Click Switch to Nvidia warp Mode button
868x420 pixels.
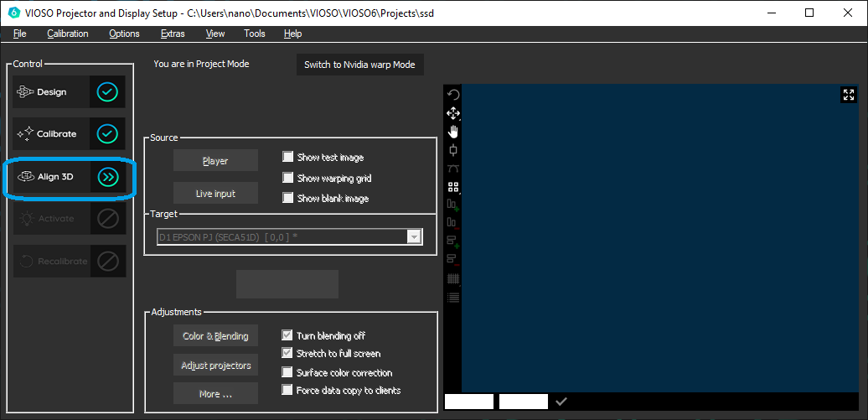coord(359,65)
